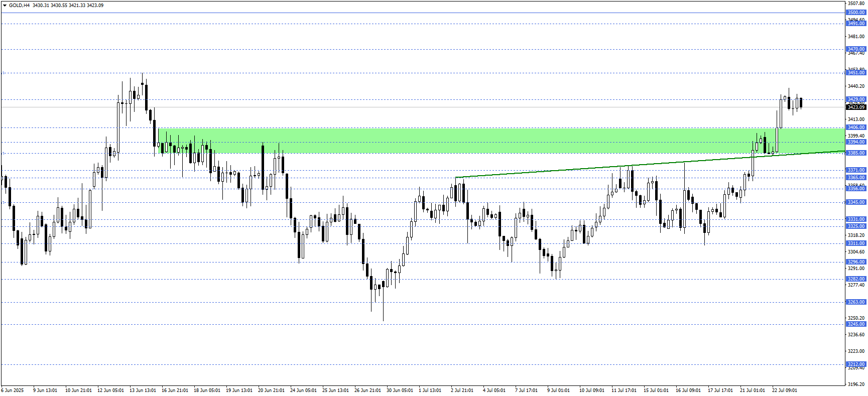Click the 3325.00 level price label

(856, 226)
